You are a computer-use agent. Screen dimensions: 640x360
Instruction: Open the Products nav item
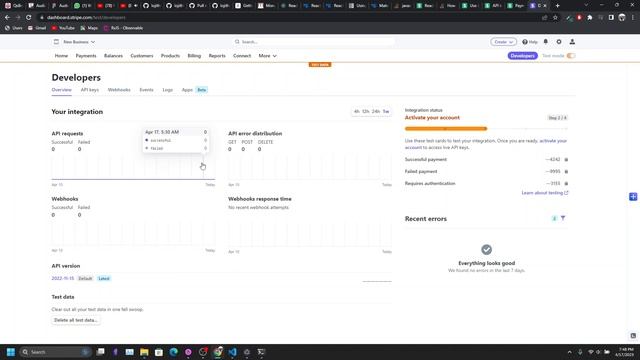(x=170, y=56)
